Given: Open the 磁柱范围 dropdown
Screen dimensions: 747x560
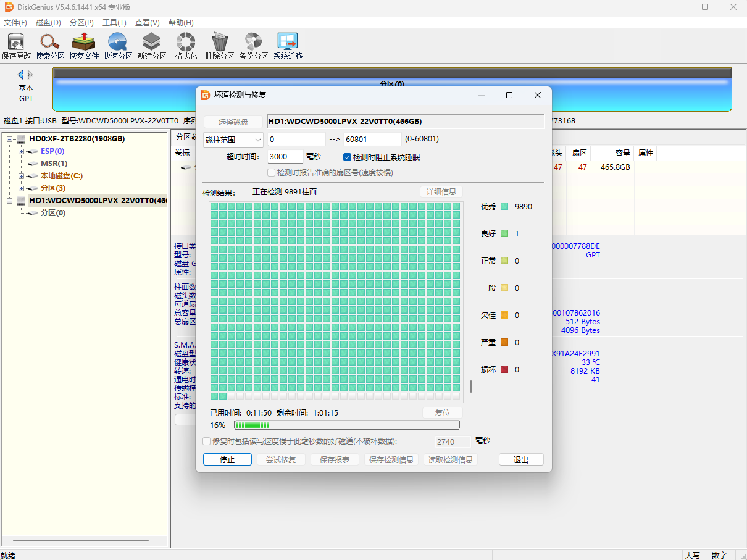Looking at the screenshot, I should (x=233, y=140).
